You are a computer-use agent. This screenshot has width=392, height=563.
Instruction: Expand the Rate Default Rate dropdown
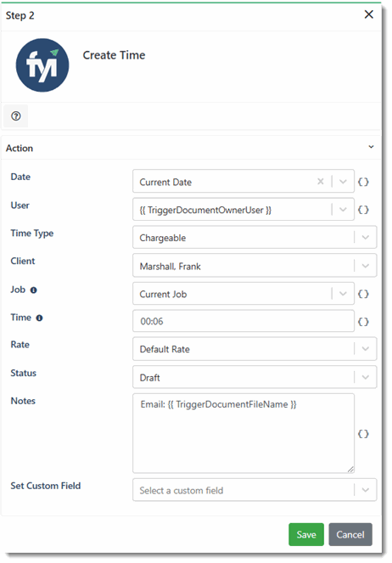click(x=255, y=349)
